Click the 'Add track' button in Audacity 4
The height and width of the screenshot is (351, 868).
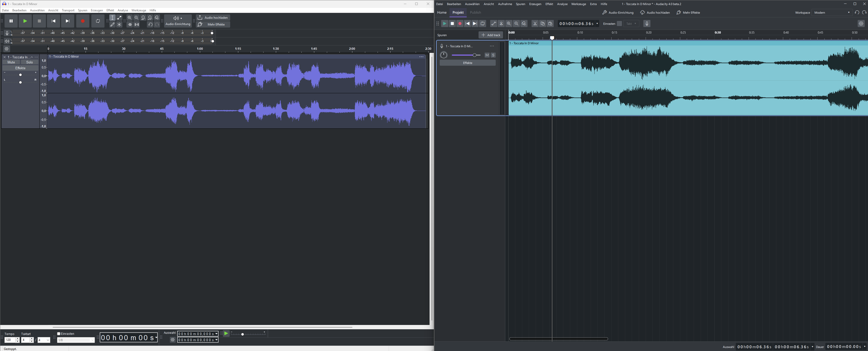(x=491, y=35)
